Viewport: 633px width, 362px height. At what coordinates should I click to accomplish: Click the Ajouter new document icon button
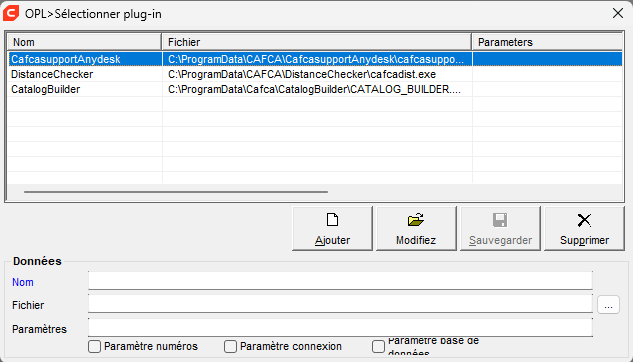click(332, 228)
